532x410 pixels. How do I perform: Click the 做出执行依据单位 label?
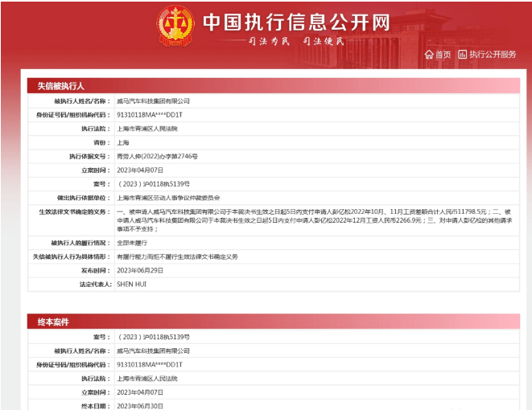(84, 198)
